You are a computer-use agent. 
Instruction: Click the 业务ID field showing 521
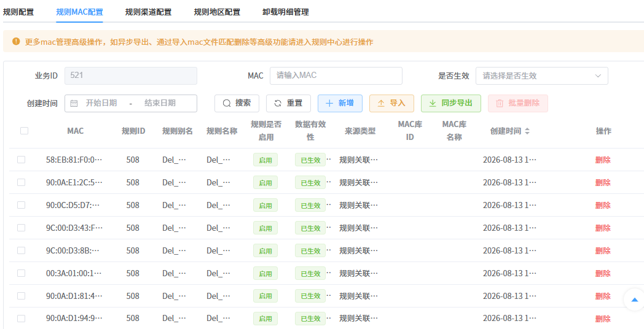(x=131, y=76)
